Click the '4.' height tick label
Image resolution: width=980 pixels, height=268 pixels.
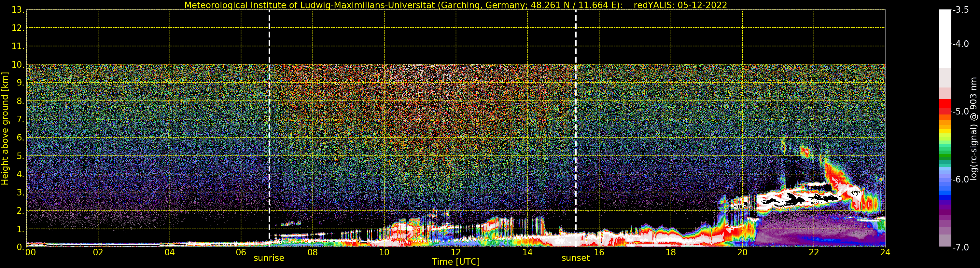tap(20, 174)
